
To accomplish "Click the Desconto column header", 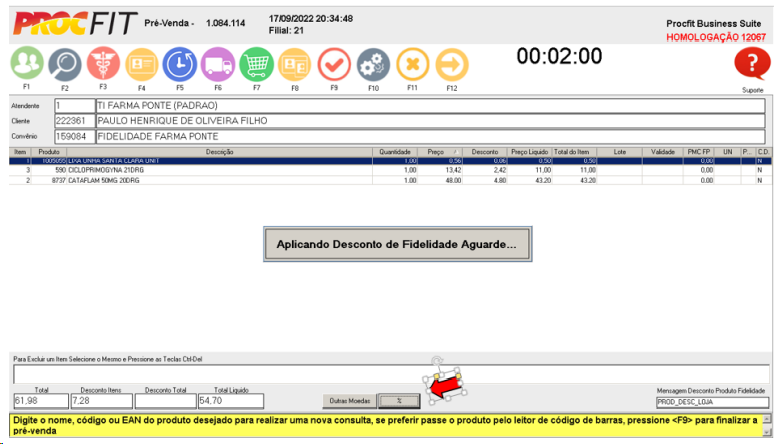I will click(484, 152).
